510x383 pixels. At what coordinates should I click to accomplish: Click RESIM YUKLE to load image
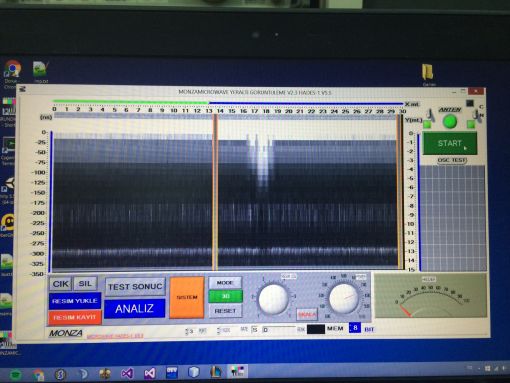(75, 301)
